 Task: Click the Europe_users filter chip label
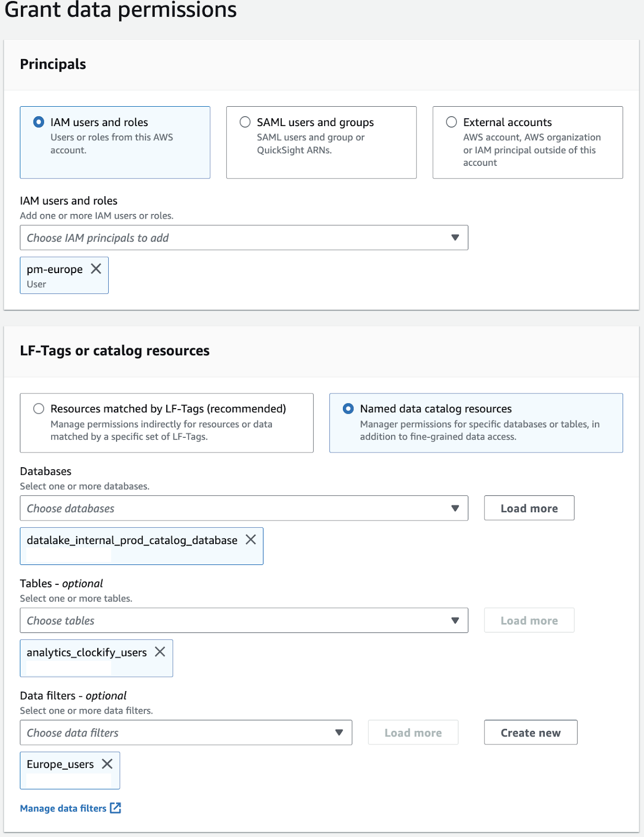[60, 764]
